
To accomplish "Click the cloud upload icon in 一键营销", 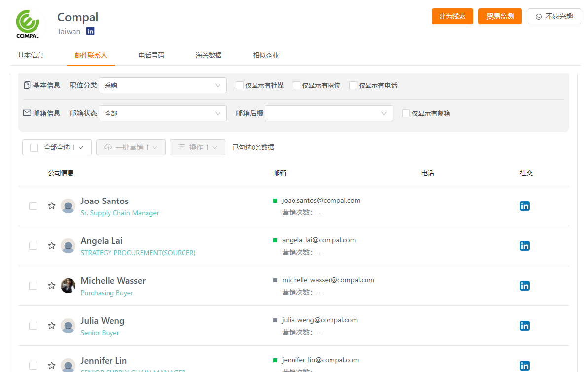I will (108, 147).
